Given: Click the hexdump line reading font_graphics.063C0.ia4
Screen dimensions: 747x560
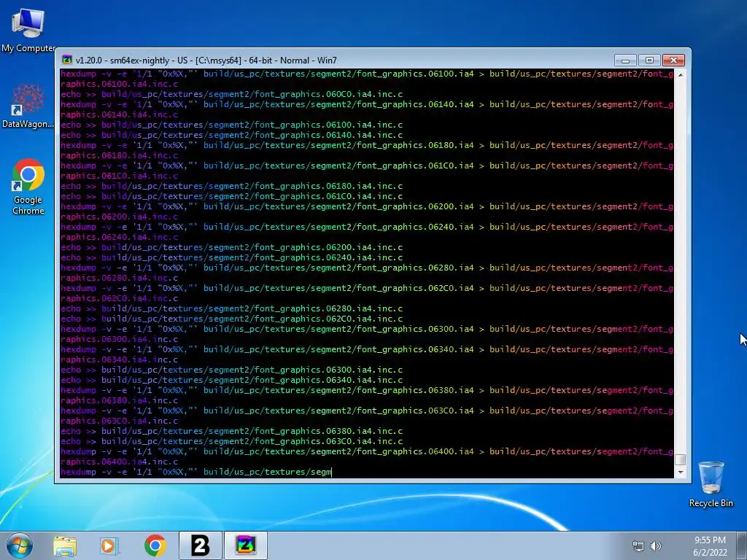Looking at the screenshot, I should click(367, 411).
